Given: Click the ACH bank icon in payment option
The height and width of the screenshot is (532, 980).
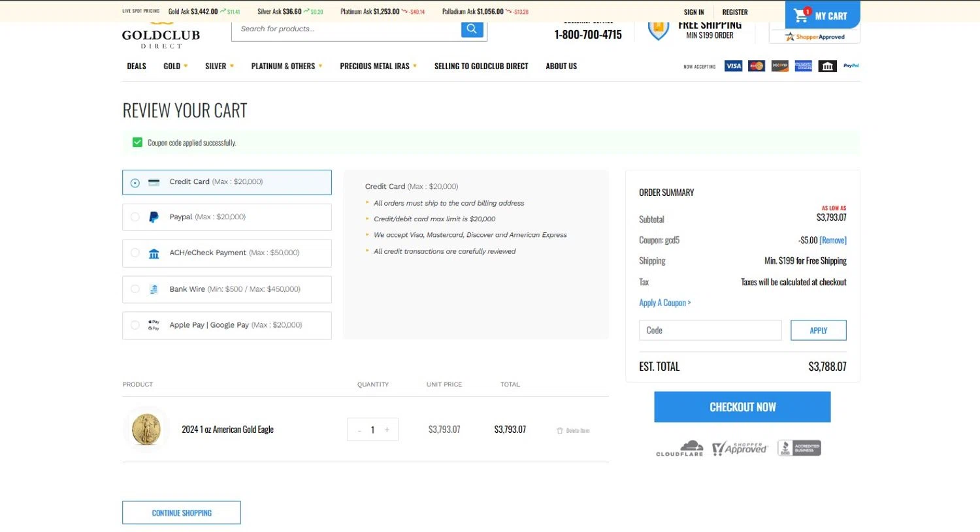Looking at the screenshot, I should (x=154, y=253).
